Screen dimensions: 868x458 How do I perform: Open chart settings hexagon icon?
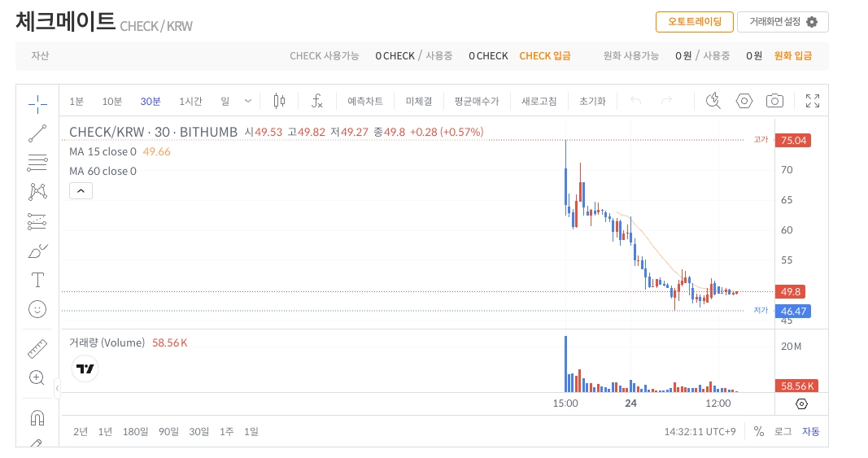coord(744,101)
